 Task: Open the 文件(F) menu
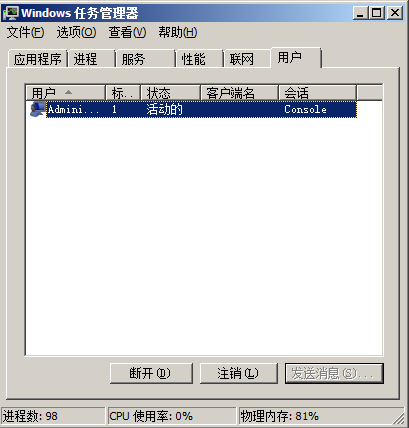point(25,33)
